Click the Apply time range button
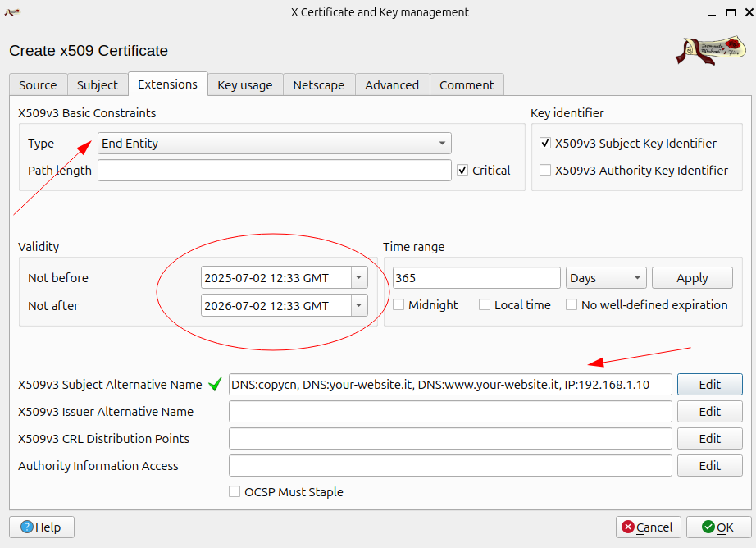Image resolution: width=756 pixels, height=548 pixels. [x=692, y=278]
